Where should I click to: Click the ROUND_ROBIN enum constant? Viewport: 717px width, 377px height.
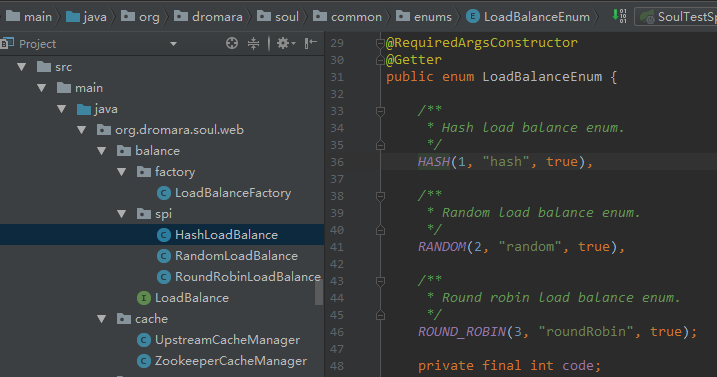pos(462,332)
